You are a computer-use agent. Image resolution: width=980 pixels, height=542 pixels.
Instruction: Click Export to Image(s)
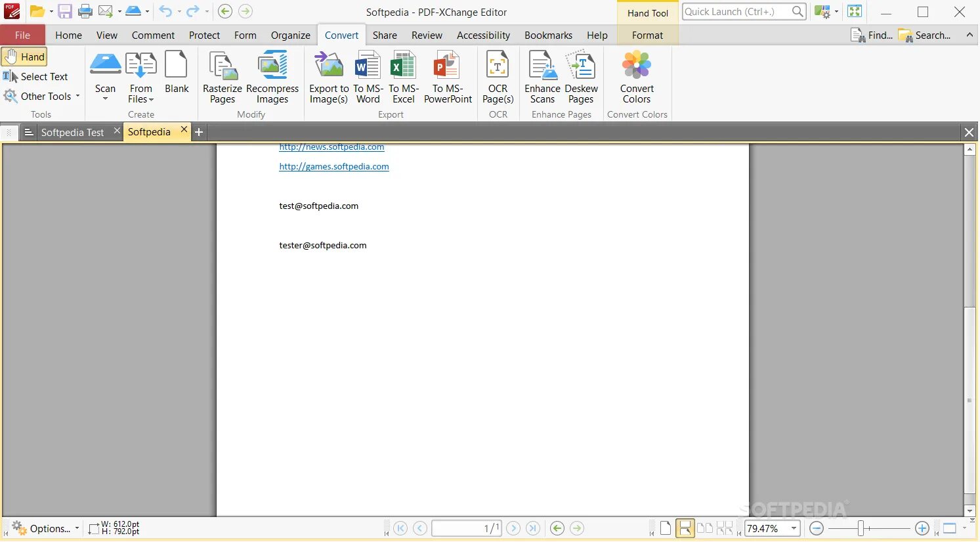pos(329,78)
